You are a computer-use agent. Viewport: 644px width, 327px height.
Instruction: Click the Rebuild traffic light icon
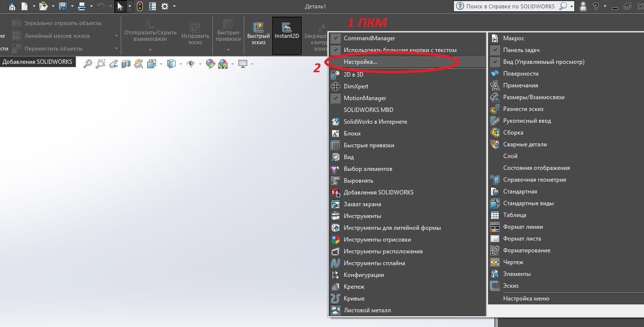[x=140, y=6]
